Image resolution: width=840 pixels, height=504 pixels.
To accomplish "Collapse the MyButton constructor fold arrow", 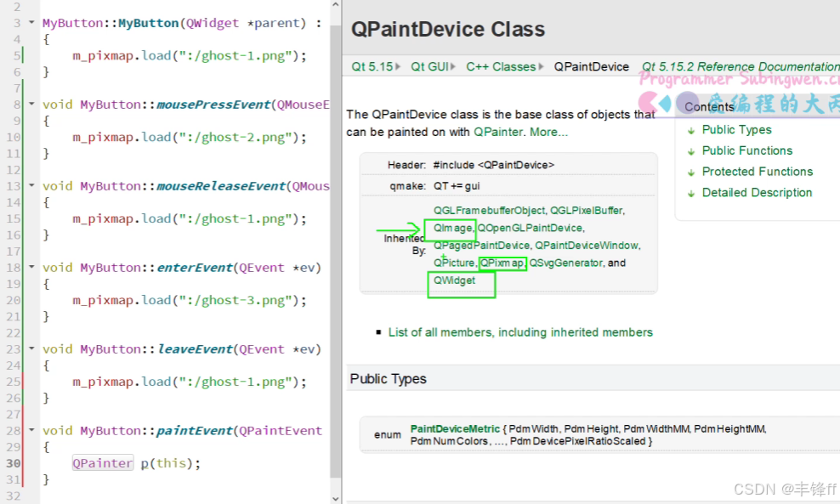I will point(31,22).
